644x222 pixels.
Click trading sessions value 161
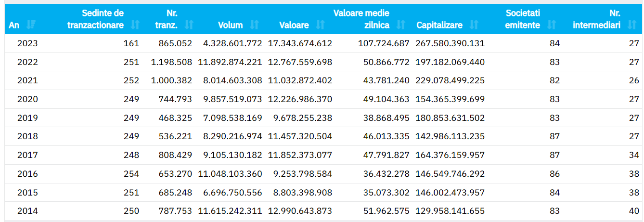pos(131,43)
